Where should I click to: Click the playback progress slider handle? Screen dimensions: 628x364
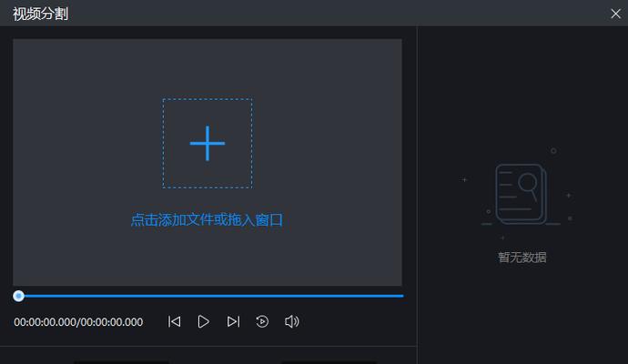tap(18, 296)
